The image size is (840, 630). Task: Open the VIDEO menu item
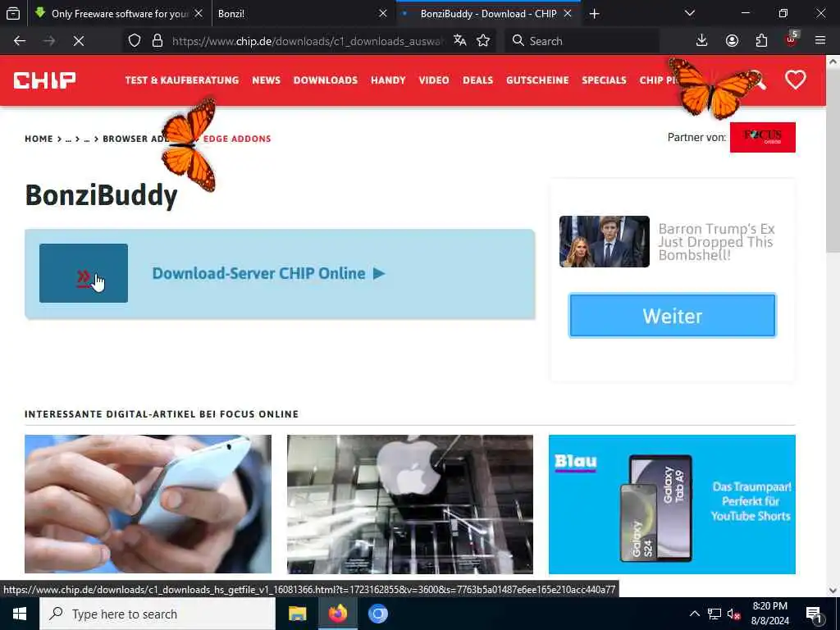(x=434, y=80)
